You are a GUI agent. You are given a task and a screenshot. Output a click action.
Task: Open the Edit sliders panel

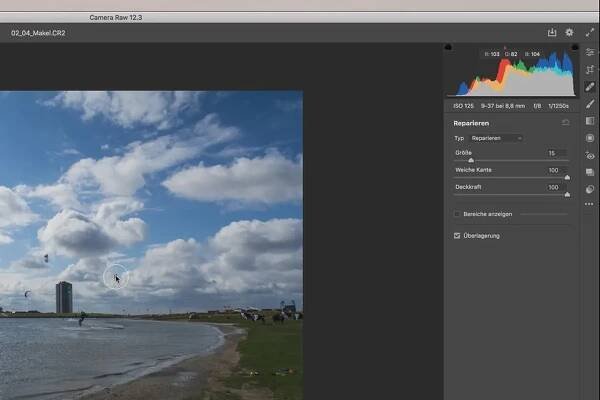point(590,52)
